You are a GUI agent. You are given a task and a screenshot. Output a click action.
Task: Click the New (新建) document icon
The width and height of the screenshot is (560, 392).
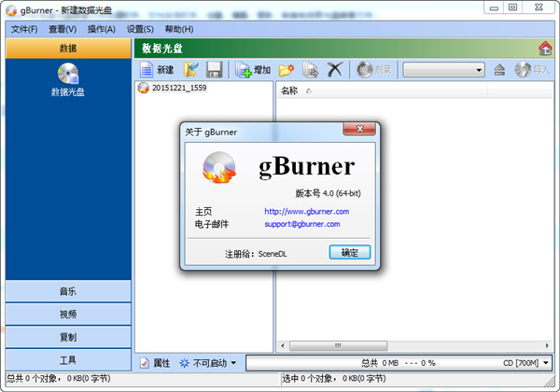(x=147, y=70)
